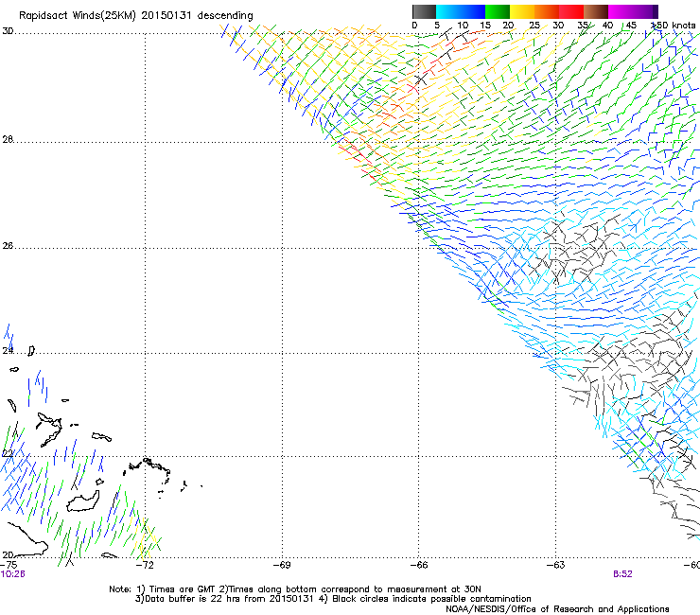Click the NOAA/NESDIS credit line
Screen dimensions: 700x615
[557, 609]
